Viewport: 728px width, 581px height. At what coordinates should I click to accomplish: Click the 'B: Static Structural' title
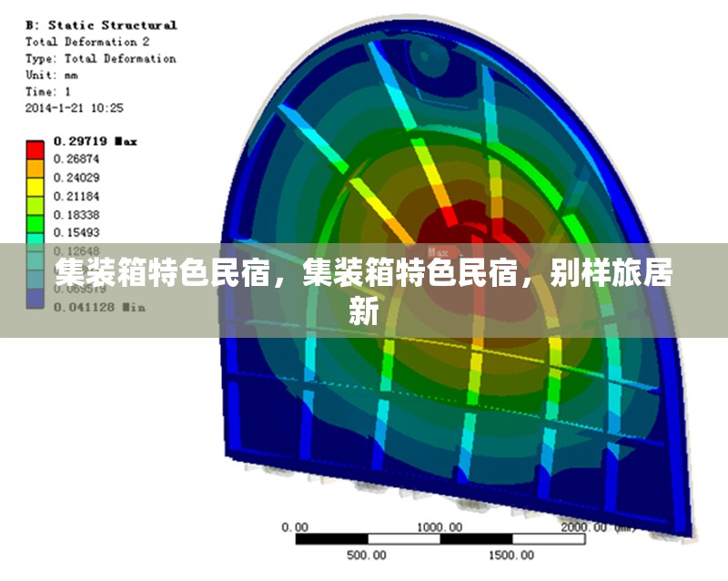pyautogui.click(x=100, y=25)
